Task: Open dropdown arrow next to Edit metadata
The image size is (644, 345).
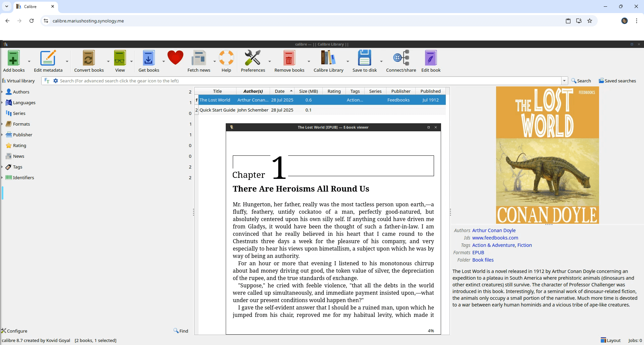Action: pos(67,61)
